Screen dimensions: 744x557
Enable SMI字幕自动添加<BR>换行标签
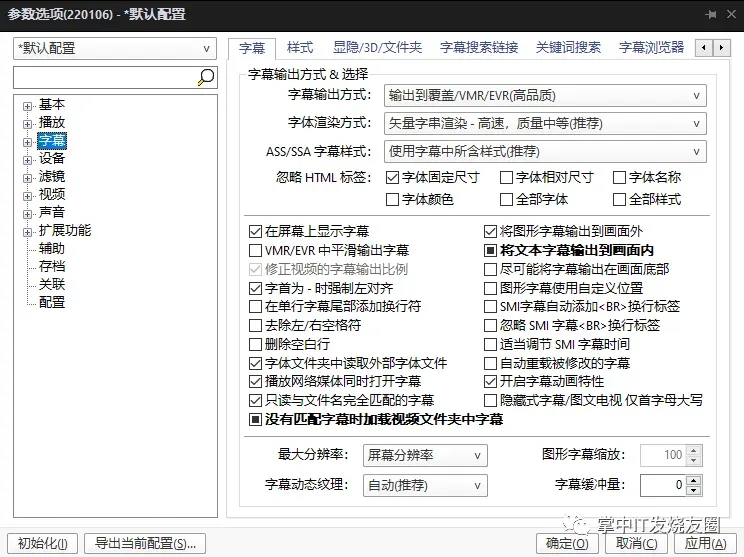[490, 306]
